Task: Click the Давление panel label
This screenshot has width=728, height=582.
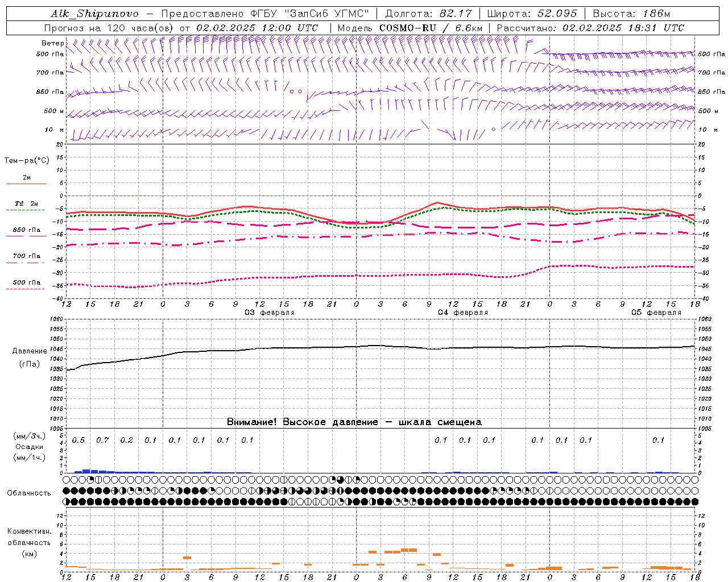Action: pyautogui.click(x=30, y=351)
